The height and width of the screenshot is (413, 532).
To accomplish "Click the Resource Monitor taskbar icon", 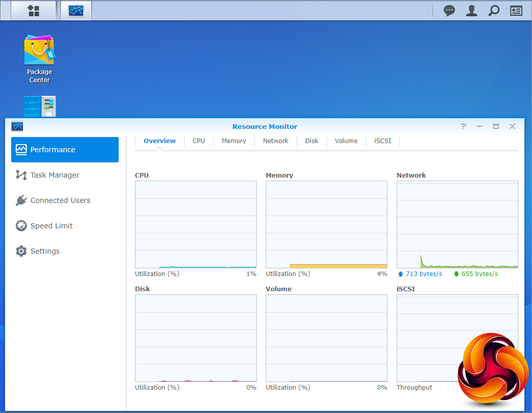I will point(76,11).
